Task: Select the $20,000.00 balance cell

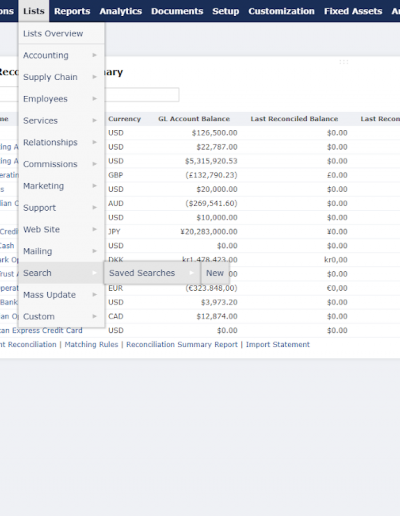Action: coord(217,189)
